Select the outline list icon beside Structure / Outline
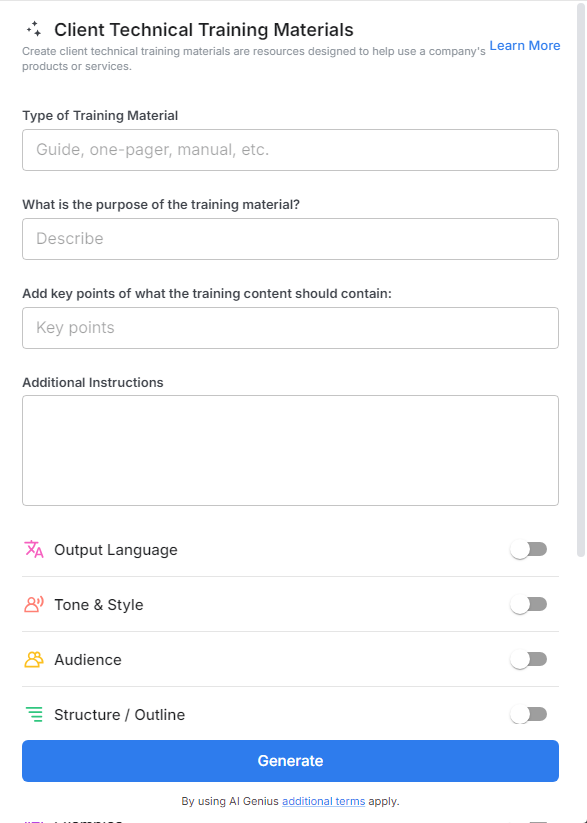 [33, 714]
